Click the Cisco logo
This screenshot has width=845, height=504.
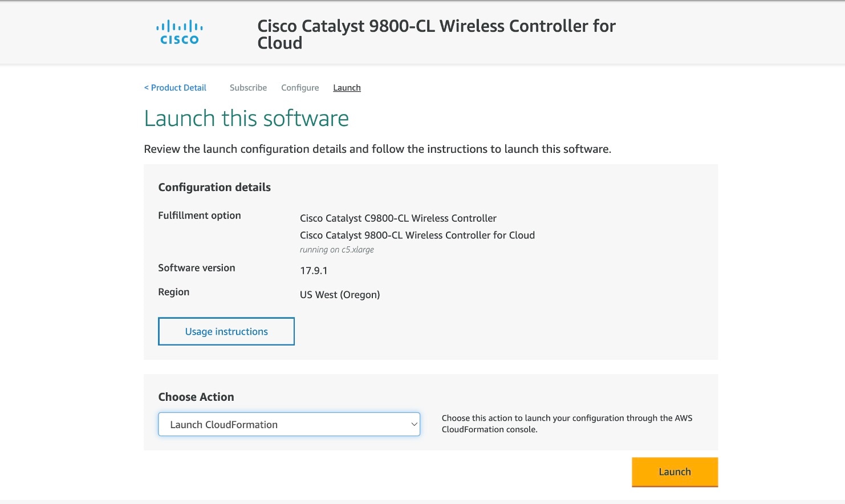[180, 32]
